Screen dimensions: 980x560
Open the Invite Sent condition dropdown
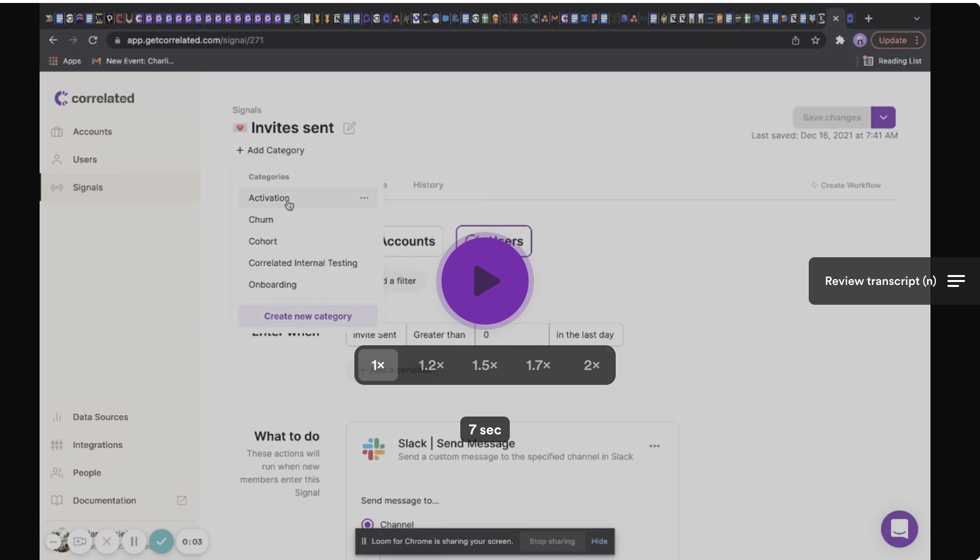coord(376,335)
